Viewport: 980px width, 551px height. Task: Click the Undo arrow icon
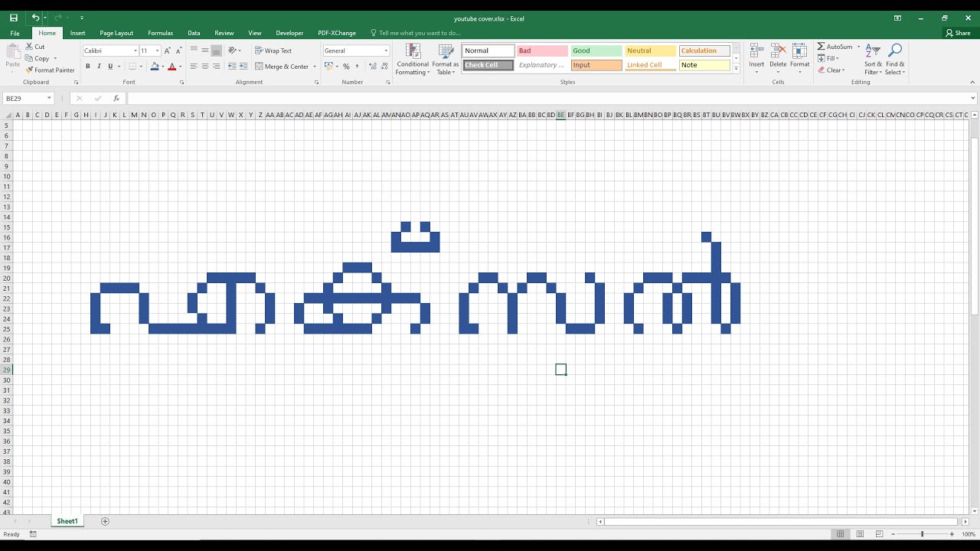pyautogui.click(x=35, y=18)
